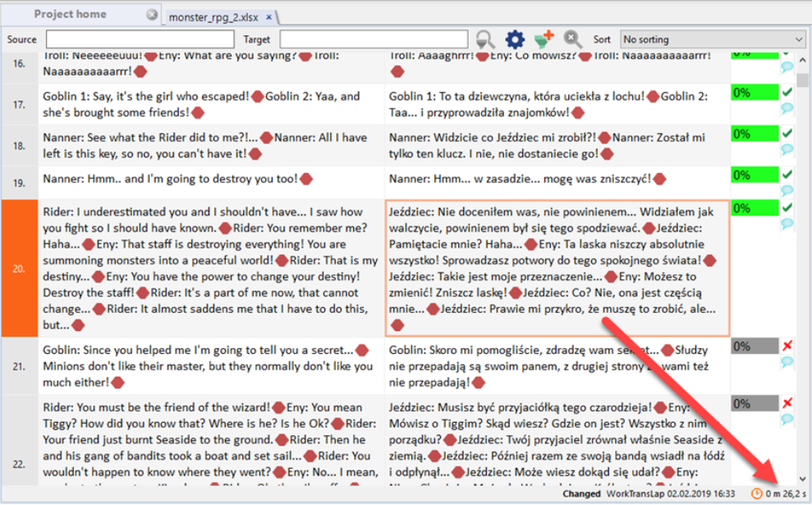
Task: Clear filters with the magnifier-X icon
Action: pos(572,39)
